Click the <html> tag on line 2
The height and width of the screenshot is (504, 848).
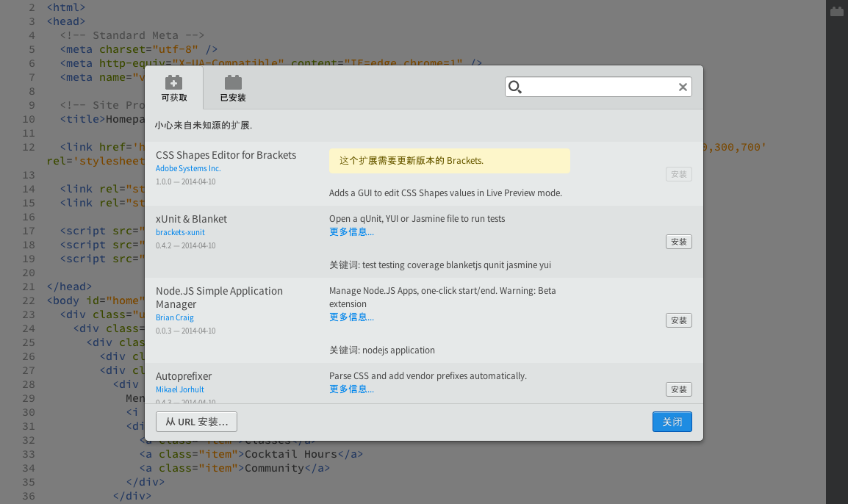(x=66, y=7)
